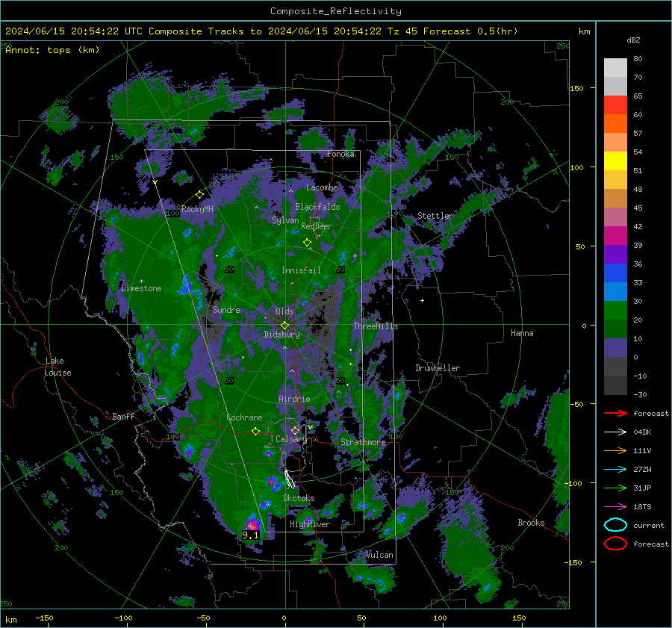Click the Composite_Reflectivity title

tap(336, 11)
